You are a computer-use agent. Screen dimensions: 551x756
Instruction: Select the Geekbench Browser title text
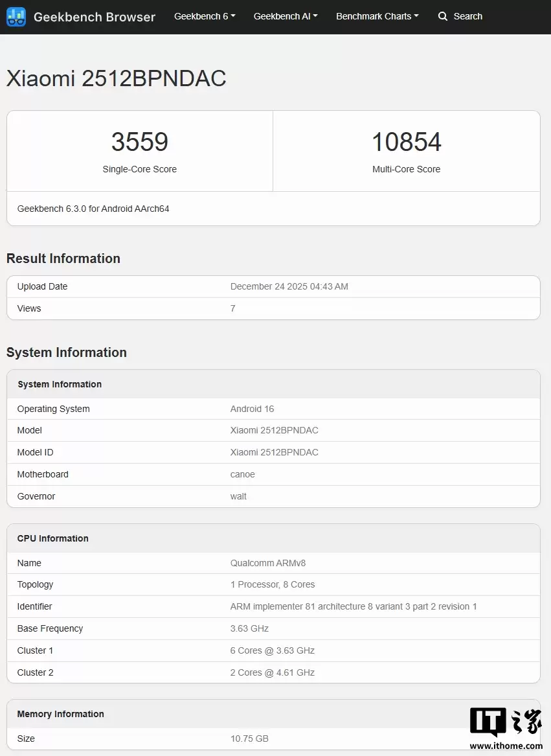click(x=95, y=17)
